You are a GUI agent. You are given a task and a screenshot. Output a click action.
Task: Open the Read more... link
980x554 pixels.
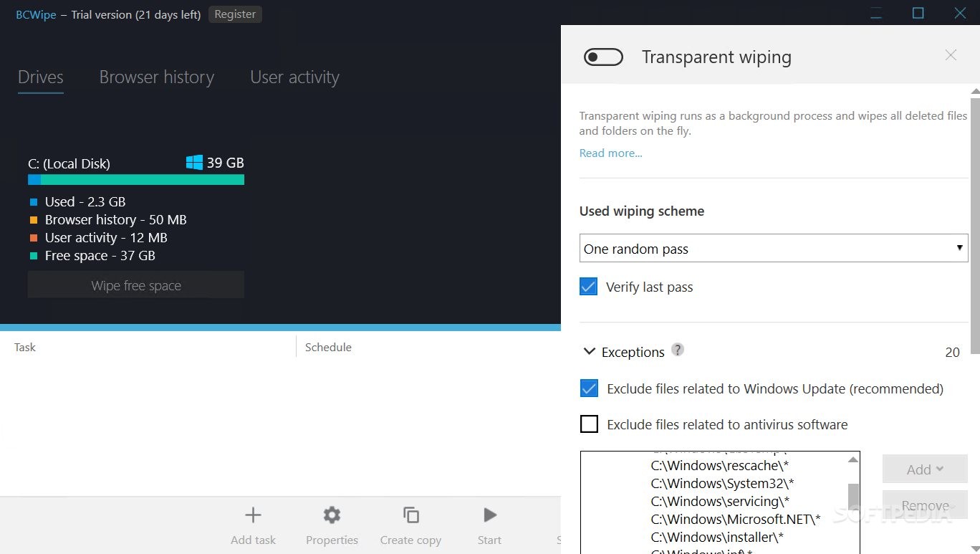tap(611, 153)
